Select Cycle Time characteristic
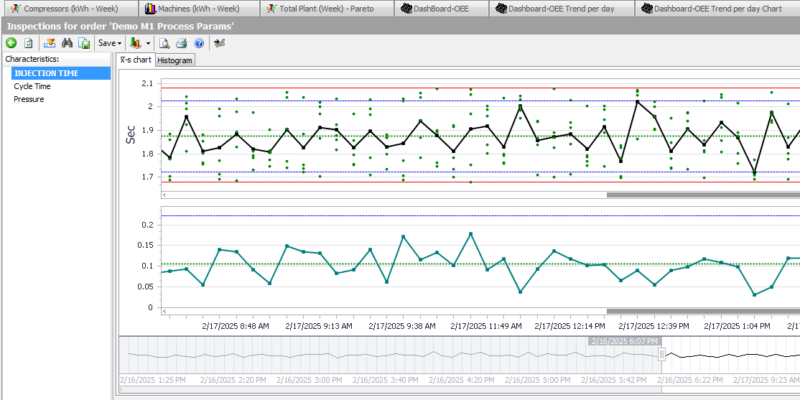The height and width of the screenshot is (400, 800). click(32, 86)
